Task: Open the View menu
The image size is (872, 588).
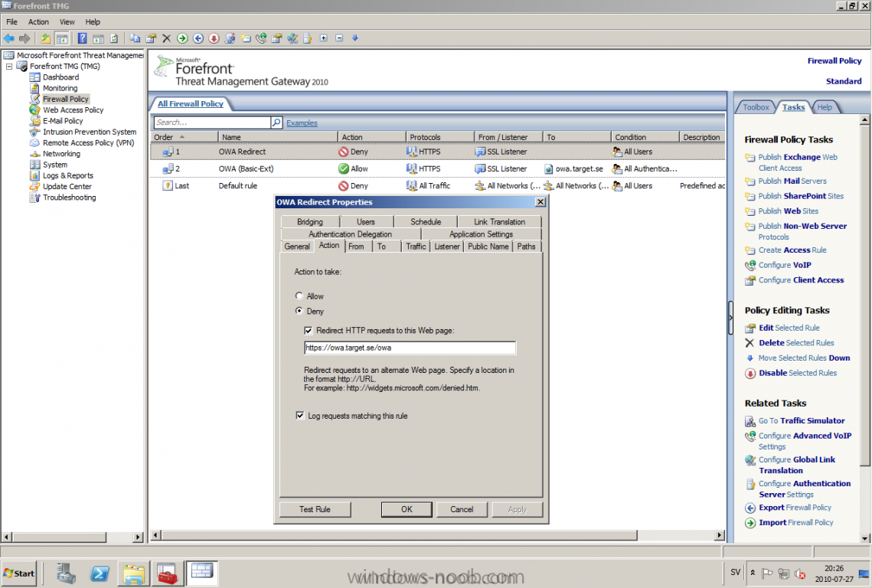Action: coord(67,21)
